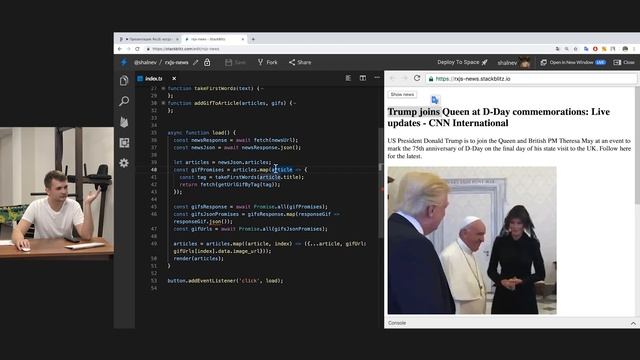Split editor layout icon
The width and height of the screenshot is (640, 360).
point(362,78)
